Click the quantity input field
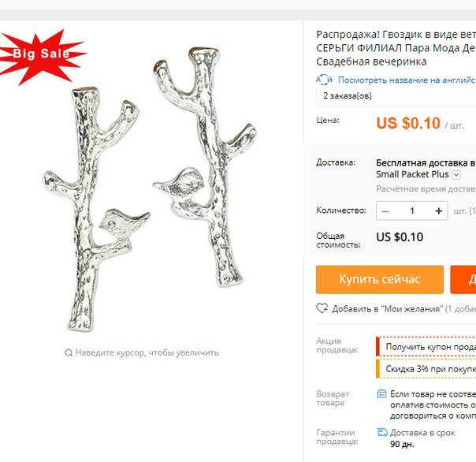This screenshot has height=462, width=476. [x=412, y=211]
